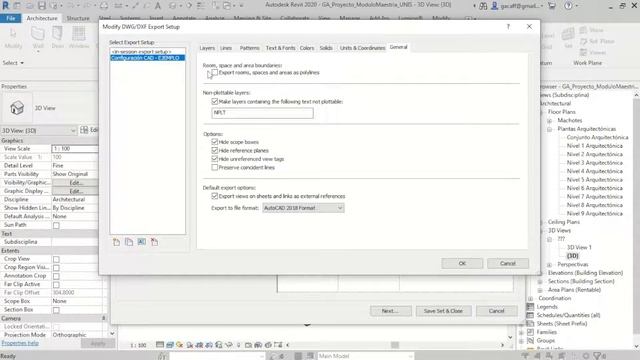The height and width of the screenshot is (360, 640).
Task: Delete the selected export setup
Action: tap(154, 242)
